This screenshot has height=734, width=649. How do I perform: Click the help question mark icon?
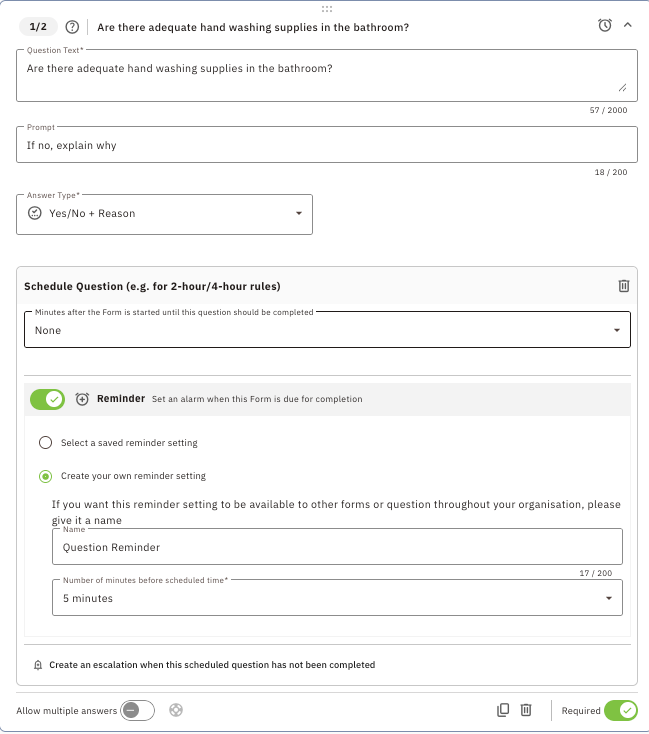tap(72, 27)
